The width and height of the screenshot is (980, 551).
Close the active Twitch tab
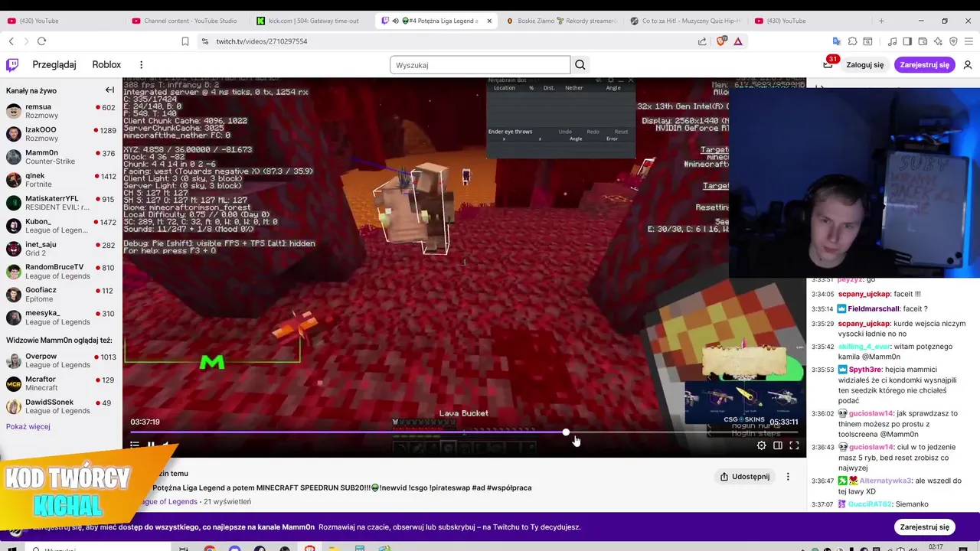point(488,21)
